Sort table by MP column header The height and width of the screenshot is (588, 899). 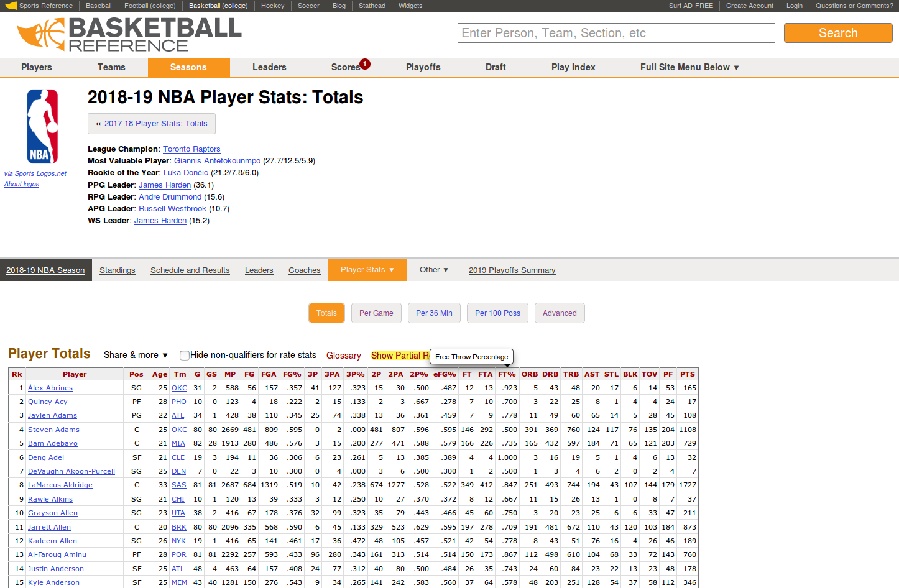tap(230, 374)
